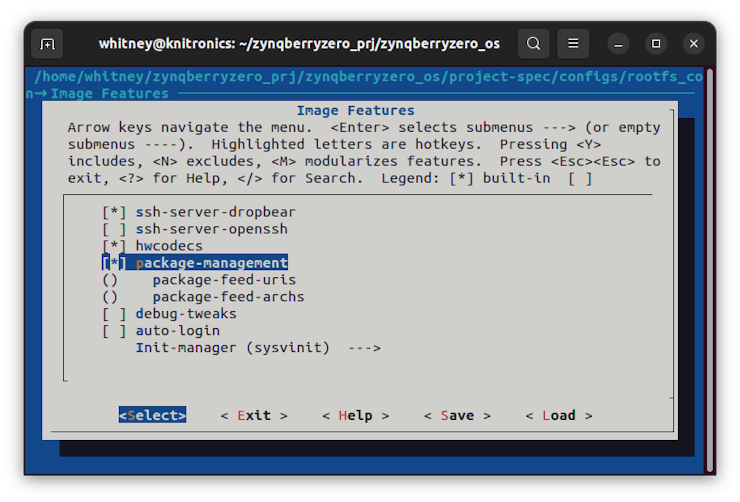The width and height of the screenshot is (740, 502).
Task: Maximize the terminal window
Action: click(x=656, y=44)
